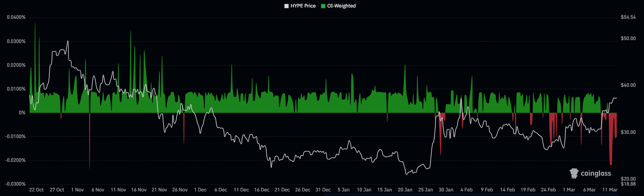
Task: Click the green OI-Weighted legend square
Action: pos(324,6)
